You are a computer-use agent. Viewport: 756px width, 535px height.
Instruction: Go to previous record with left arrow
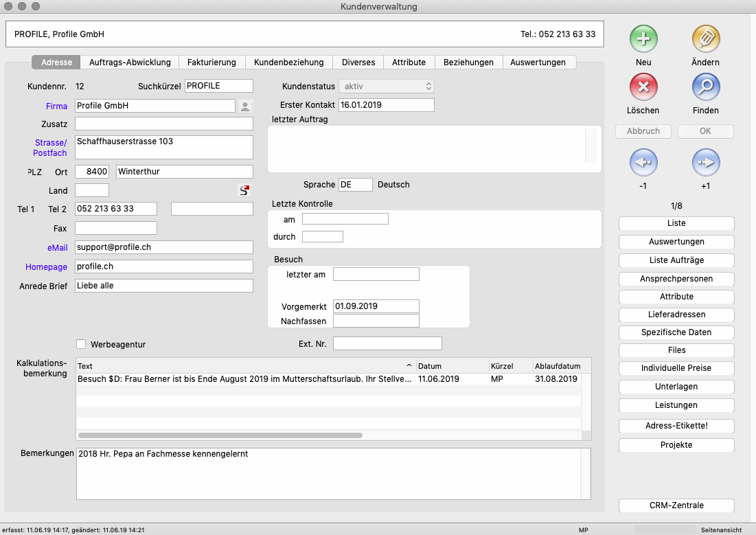[x=643, y=163]
